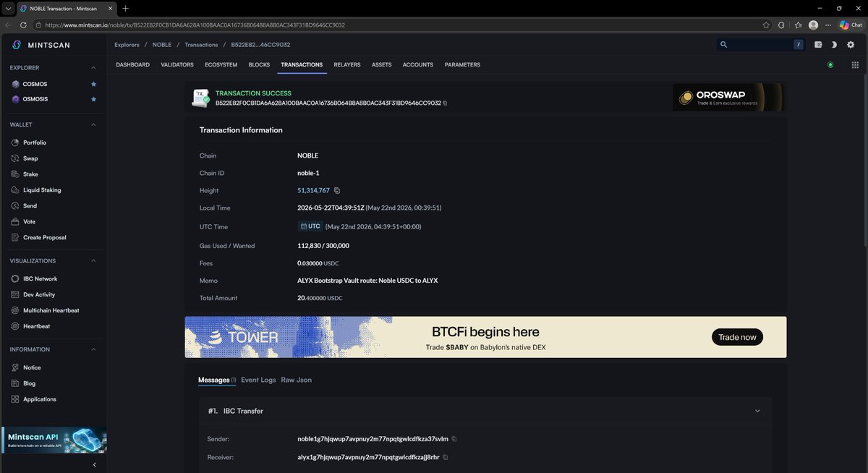Screen dimensions: 868x473
Task: Open Notice in information section
Action: pos(32,367)
